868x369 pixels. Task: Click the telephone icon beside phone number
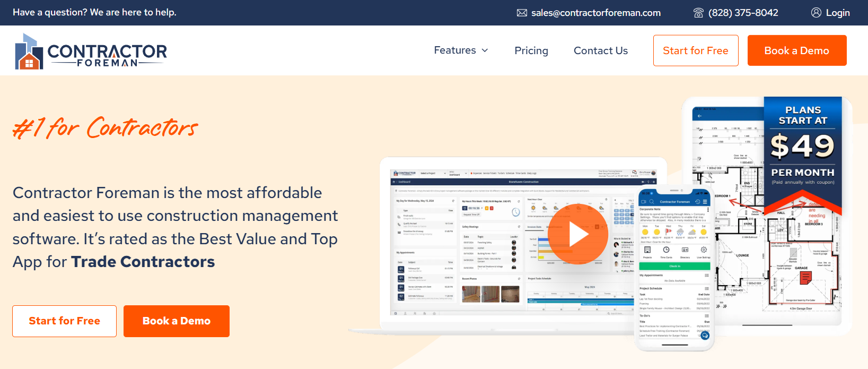click(x=698, y=13)
